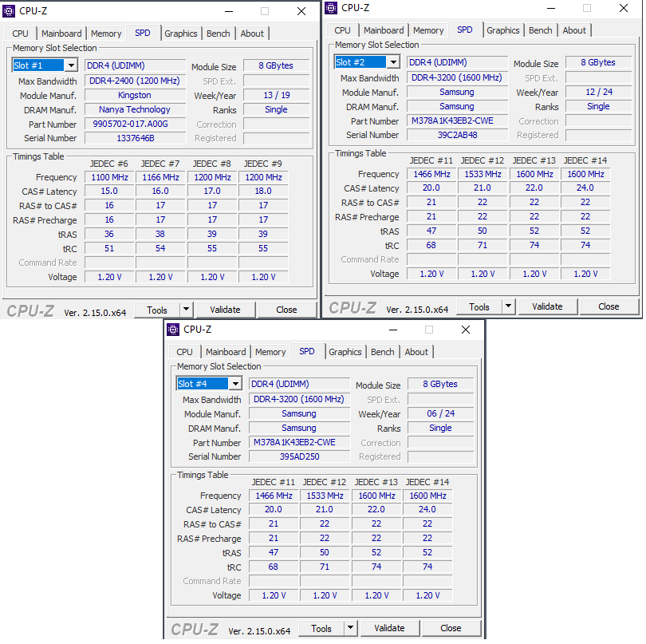Viewport: 646px width, 644px height.
Task: Click Validate button in Slot #1 window
Action: click(226, 310)
